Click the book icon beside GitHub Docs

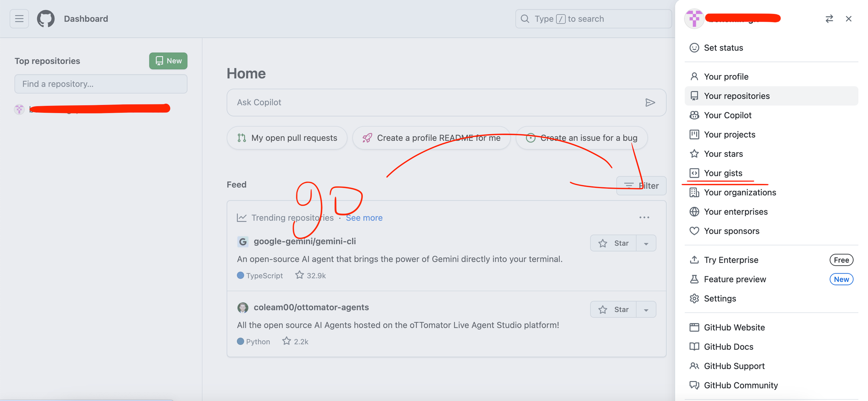(694, 346)
